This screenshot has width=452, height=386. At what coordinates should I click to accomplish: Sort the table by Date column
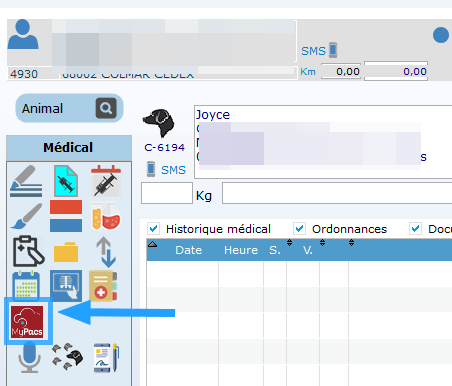tap(189, 250)
